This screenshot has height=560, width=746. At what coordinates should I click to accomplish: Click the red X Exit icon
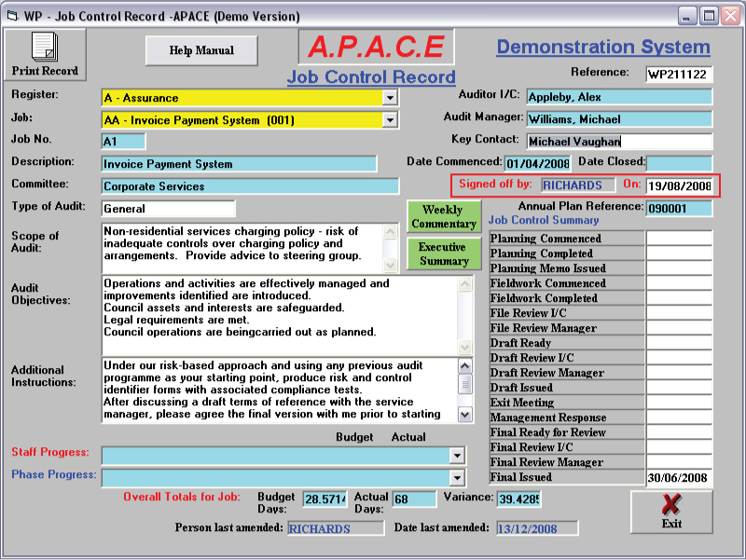pos(671,504)
